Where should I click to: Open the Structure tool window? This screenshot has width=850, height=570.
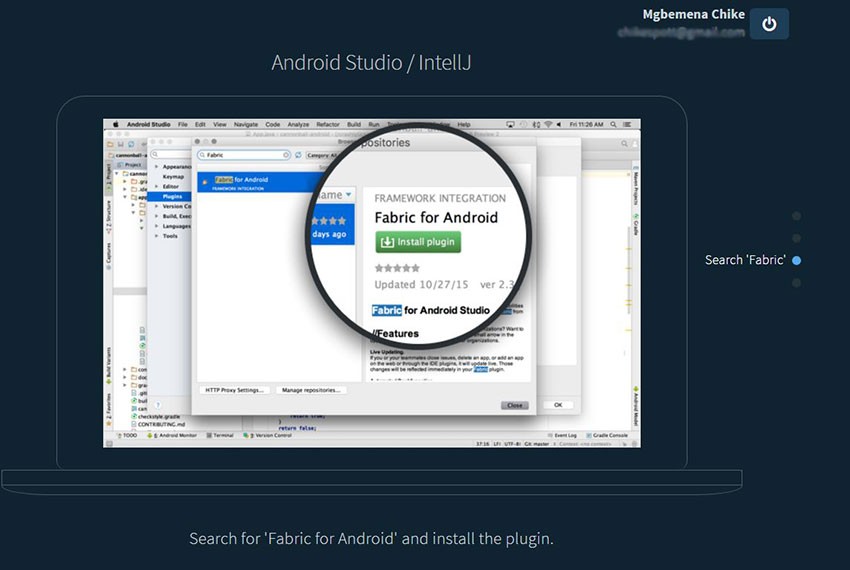point(108,217)
